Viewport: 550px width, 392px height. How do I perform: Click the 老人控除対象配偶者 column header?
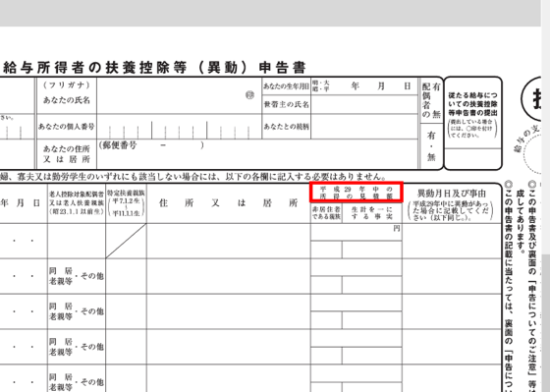(77, 203)
